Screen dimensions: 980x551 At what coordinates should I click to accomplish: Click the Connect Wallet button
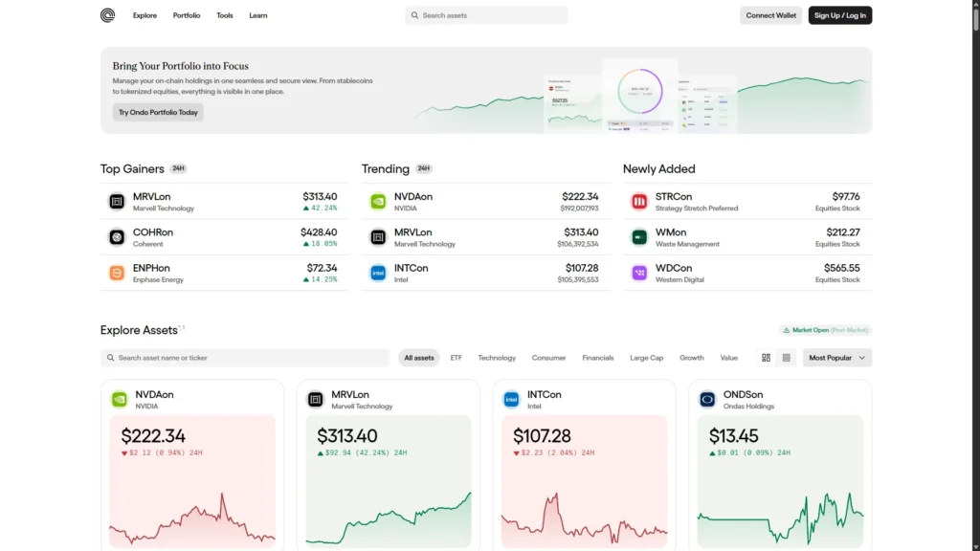coord(770,15)
